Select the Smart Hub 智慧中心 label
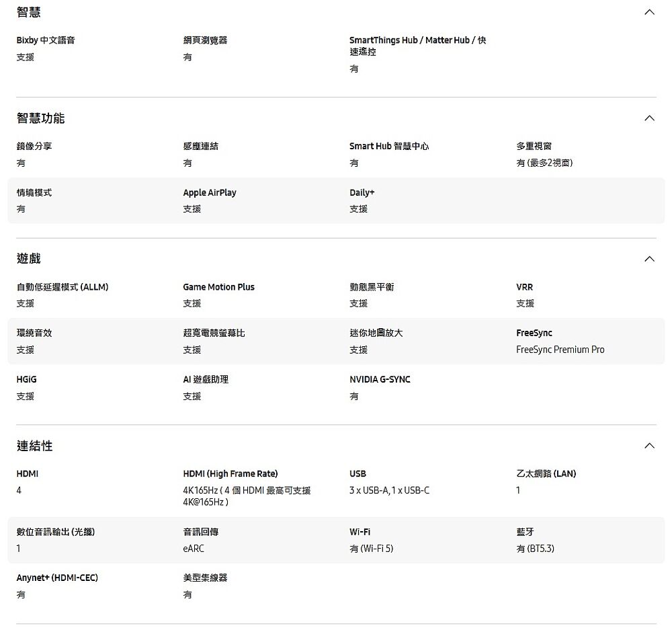This screenshot has height=630, width=672. (389, 146)
